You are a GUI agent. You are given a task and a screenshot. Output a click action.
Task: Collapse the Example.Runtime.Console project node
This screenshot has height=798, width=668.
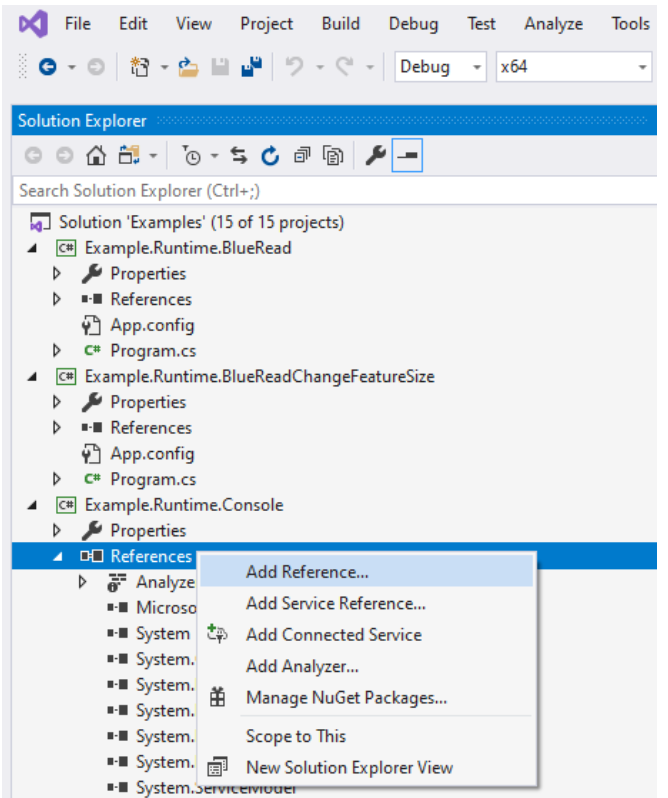pyautogui.click(x=34, y=505)
